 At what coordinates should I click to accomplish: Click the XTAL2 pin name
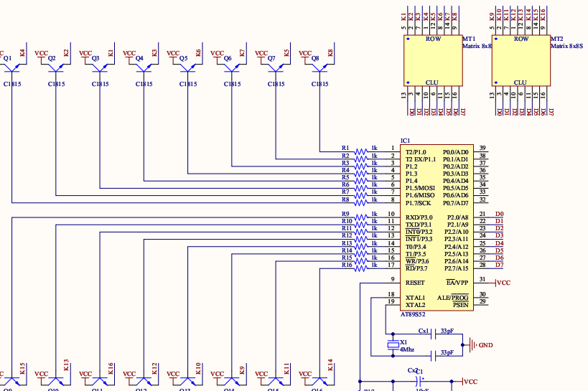pos(416,305)
